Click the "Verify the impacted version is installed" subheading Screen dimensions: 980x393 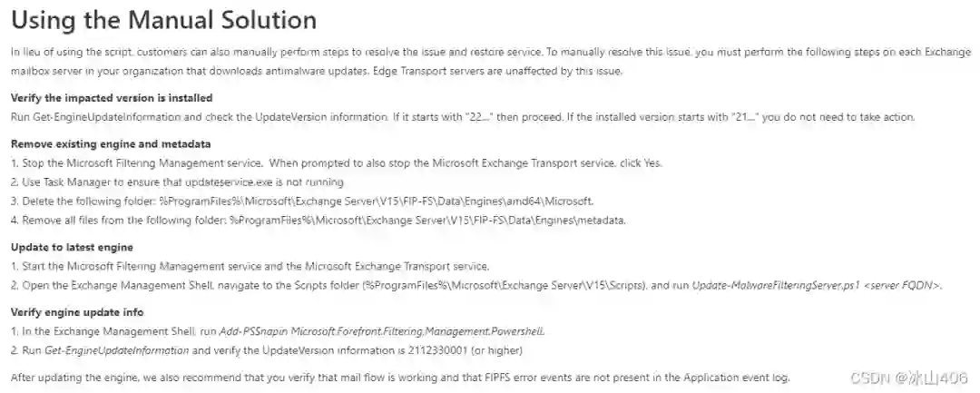(x=112, y=97)
